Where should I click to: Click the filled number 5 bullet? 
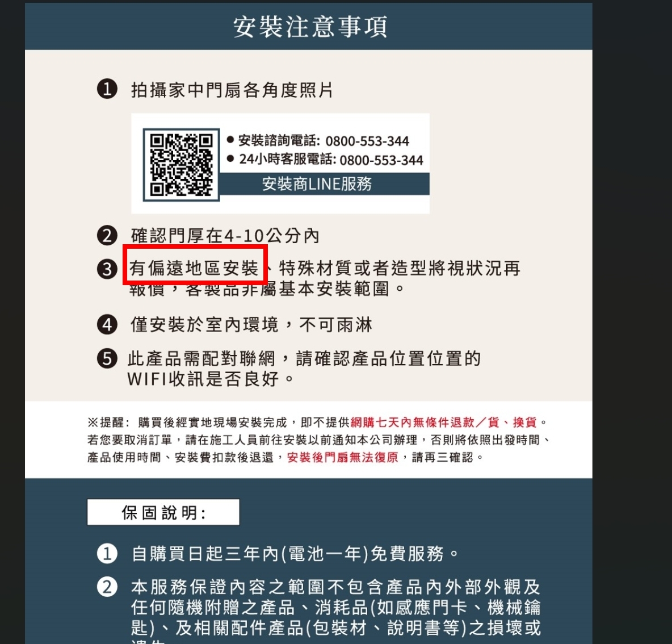tap(107, 358)
